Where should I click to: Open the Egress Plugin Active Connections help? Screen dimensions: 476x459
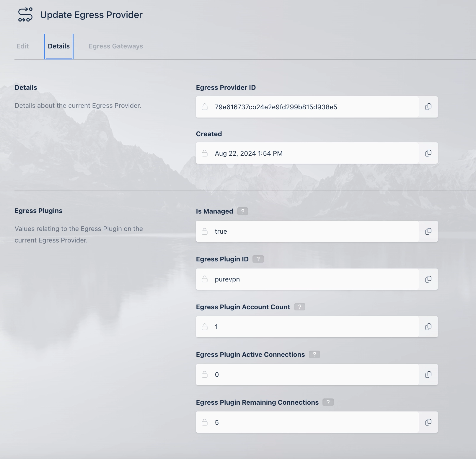[314, 354]
